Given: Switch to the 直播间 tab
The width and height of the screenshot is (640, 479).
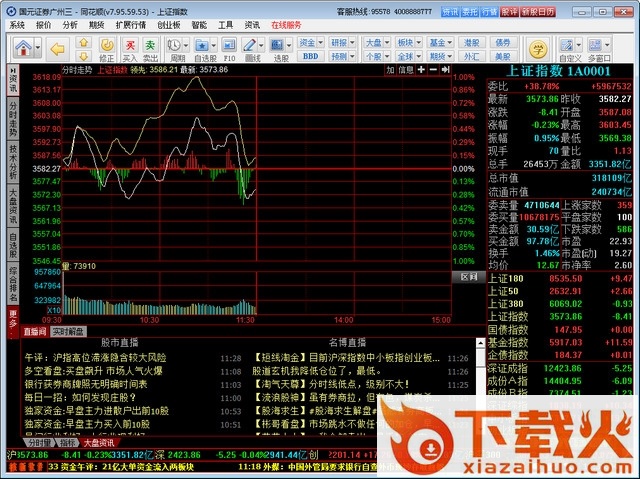Looking at the screenshot, I should (35, 332).
